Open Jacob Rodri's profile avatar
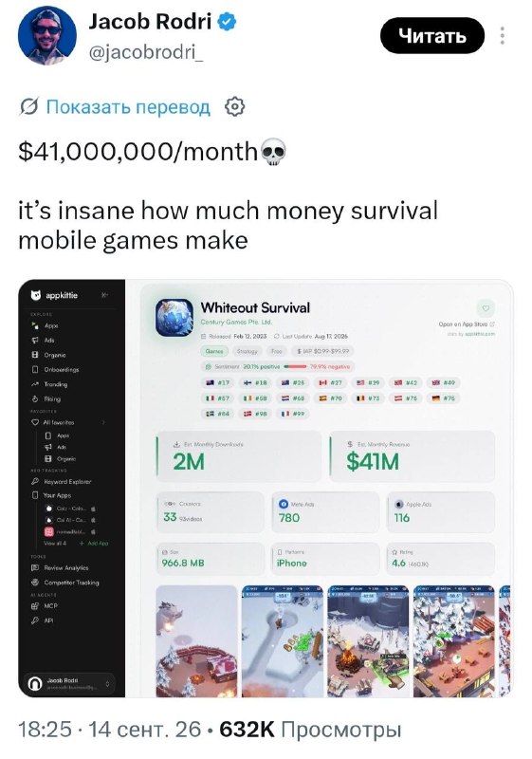 coord(46,36)
